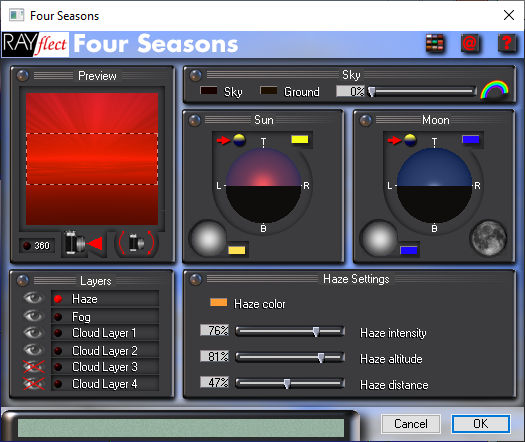Click the Moon glow white sphere
This screenshot has width=525, height=442.
pos(379,238)
